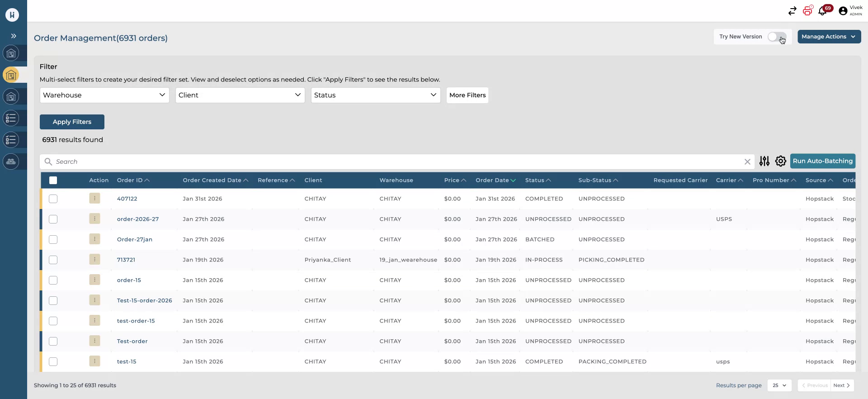Open table column settings gear icon

tap(780, 161)
